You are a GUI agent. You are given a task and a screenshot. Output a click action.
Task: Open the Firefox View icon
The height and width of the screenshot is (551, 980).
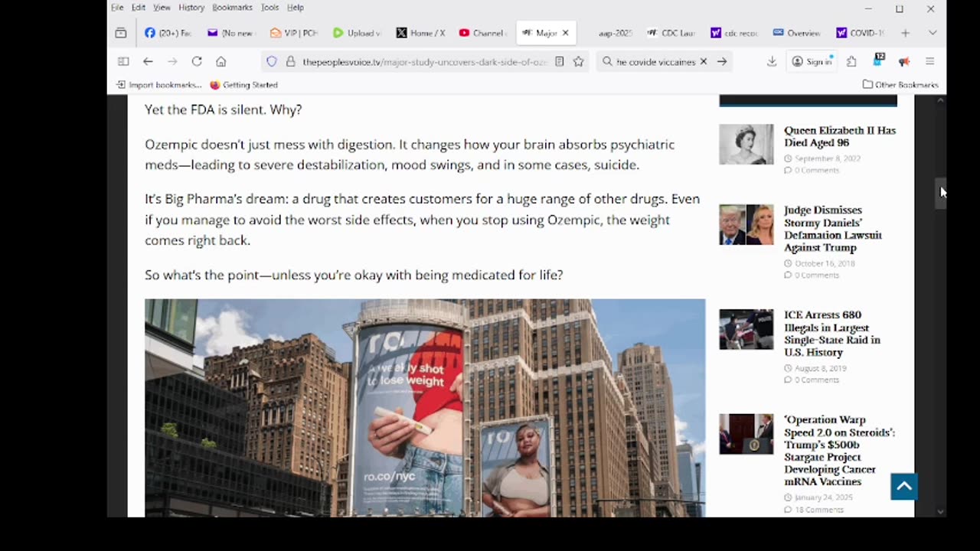[x=121, y=33]
